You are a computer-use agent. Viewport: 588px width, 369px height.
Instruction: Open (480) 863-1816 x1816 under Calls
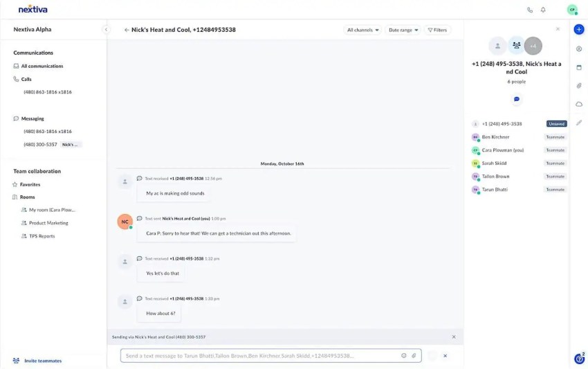pos(48,92)
